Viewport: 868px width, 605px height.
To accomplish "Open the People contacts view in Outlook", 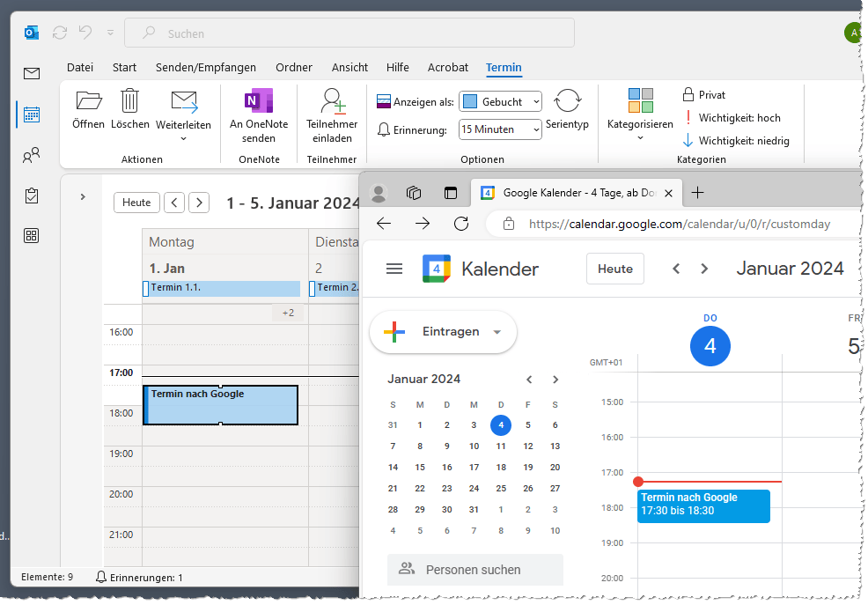I will tap(32, 155).
